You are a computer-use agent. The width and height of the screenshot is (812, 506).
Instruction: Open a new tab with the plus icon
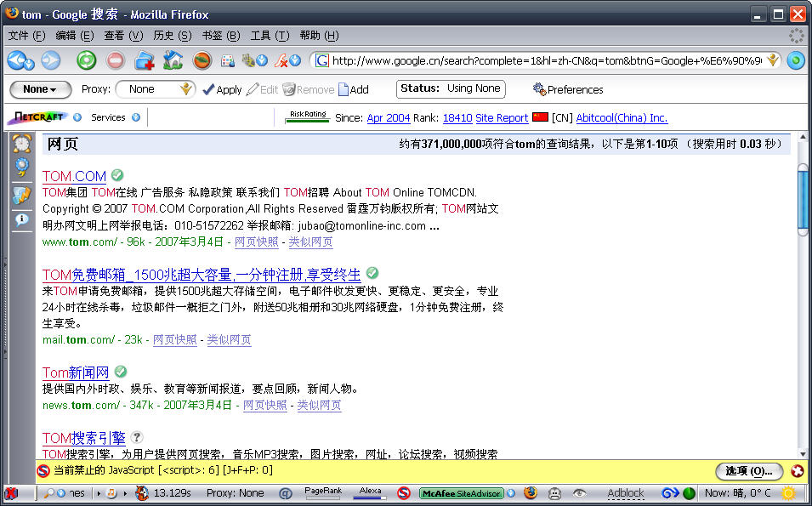click(x=145, y=61)
